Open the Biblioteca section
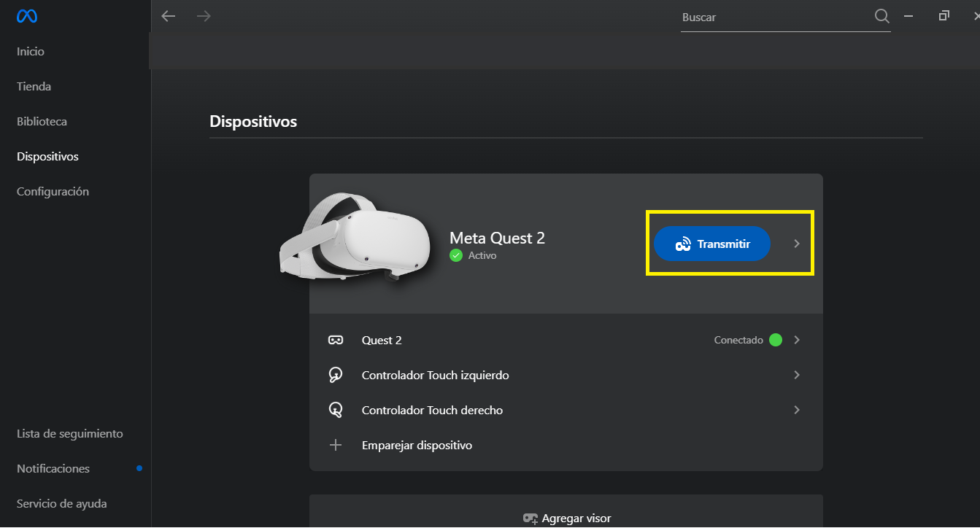The image size is (980, 528). click(x=42, y=122)
